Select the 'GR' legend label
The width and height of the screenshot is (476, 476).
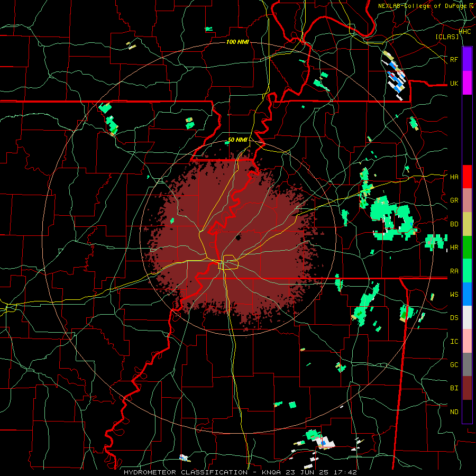pos(454,200)
